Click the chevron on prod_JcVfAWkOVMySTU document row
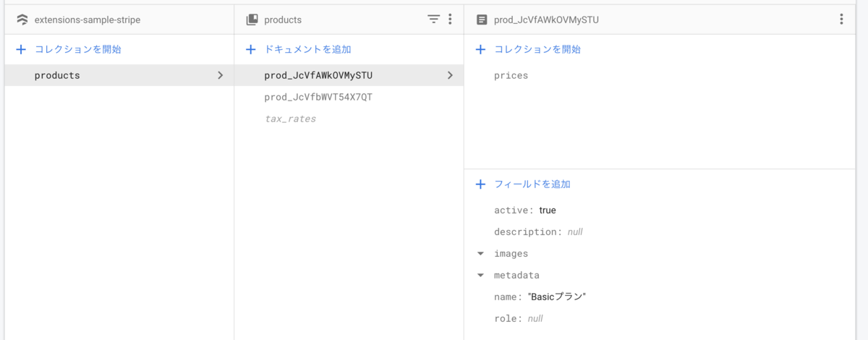 (450, 75)
